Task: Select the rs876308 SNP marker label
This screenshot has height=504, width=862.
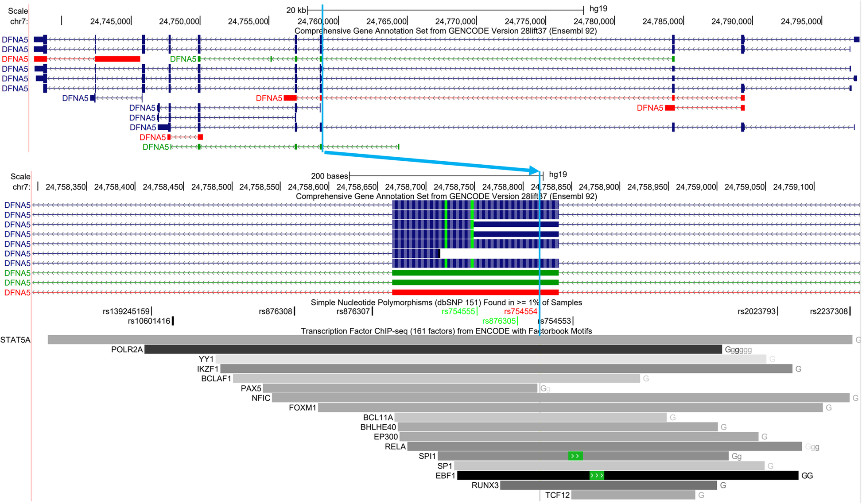Action: pyautogui.click(x=276, y=311)
